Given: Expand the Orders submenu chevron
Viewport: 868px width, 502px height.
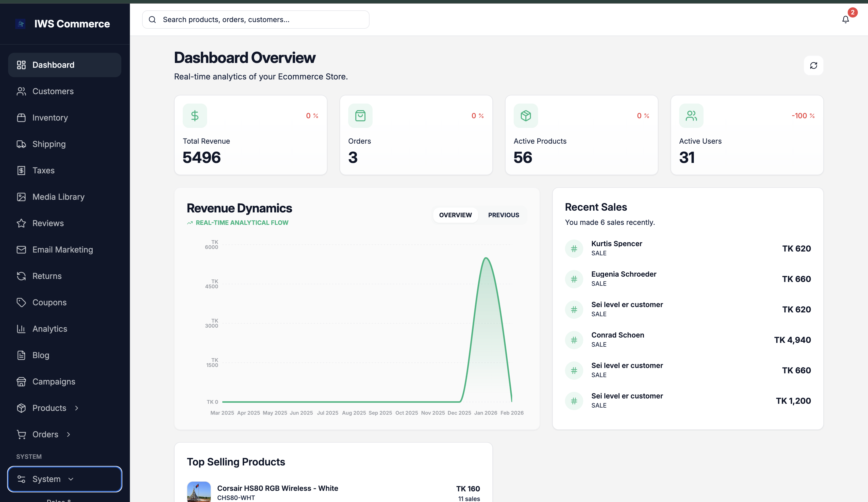Looking at the screenshot, I should click(x=69, y=434).
